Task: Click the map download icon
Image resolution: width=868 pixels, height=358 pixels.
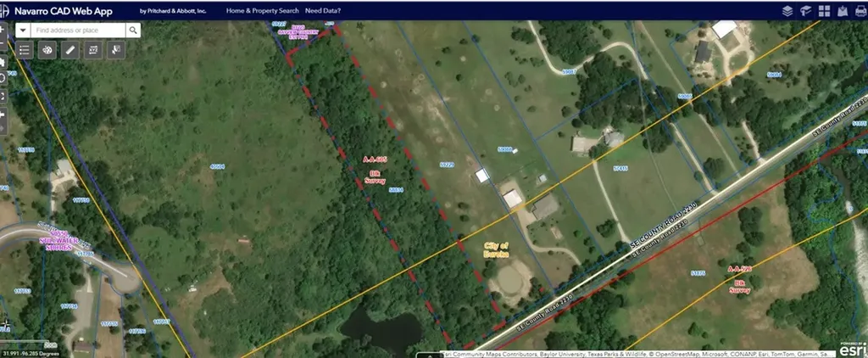Action: coord(843,10)
